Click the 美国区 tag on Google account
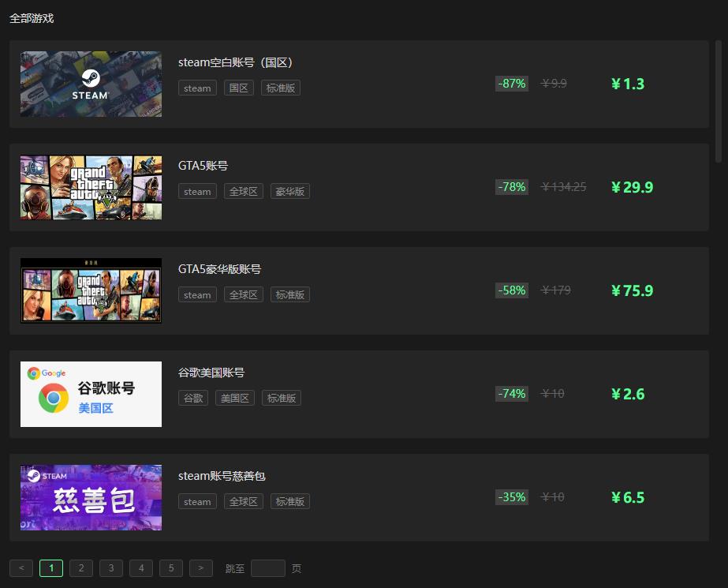The image size is (728, 588). click(x=235, y=398)
